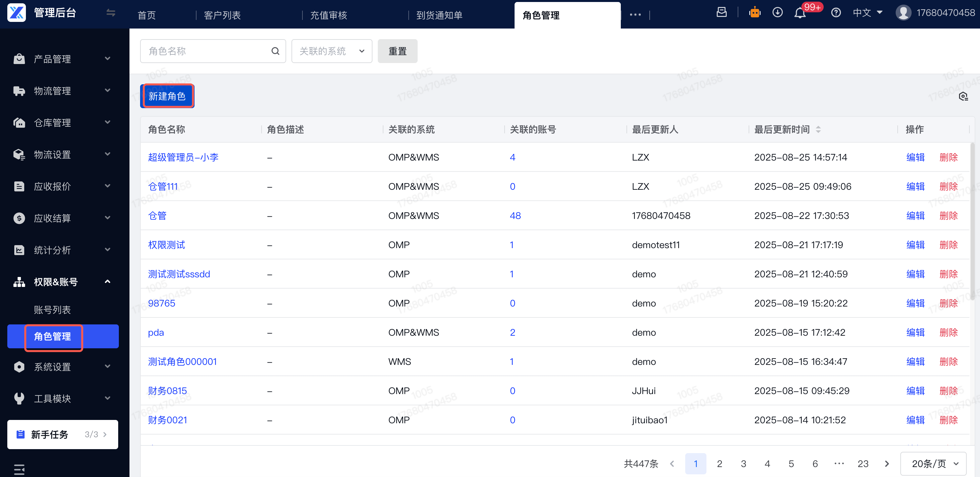Open the message inbox icon
The width and height of the screenshot is (980, 477).
click(721, 13)
